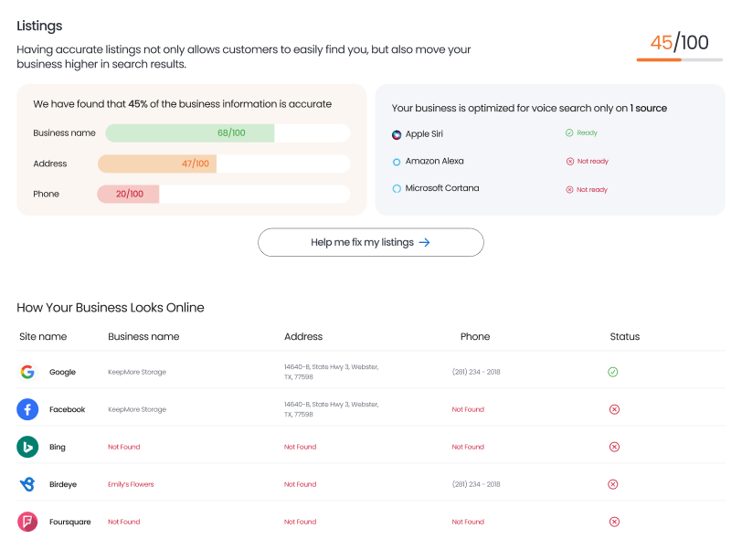Screen dimensions: 742x560
Task: Click the Birdeye logo icon
Action: coord(27,484)
